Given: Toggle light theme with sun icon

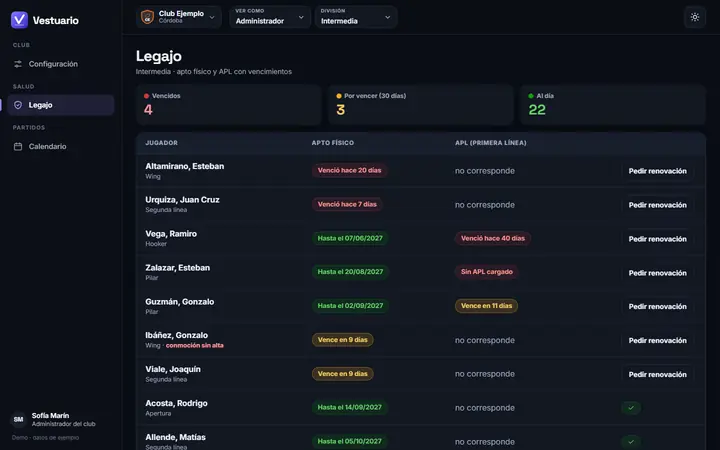Looking at the screenshot, I should point(695,17).
